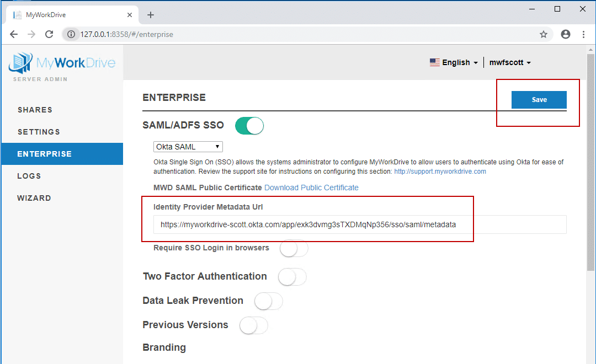The height and width of the screenshot is (364, 596).
Task: Disable the SAML/ADFS SSO toggle
Action: click(x=249, y=126)
